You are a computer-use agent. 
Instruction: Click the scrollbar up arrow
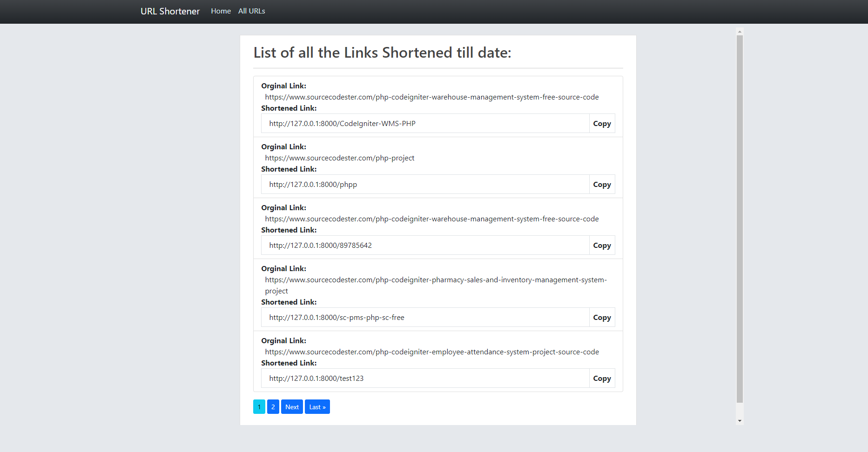tap(740, 32)
